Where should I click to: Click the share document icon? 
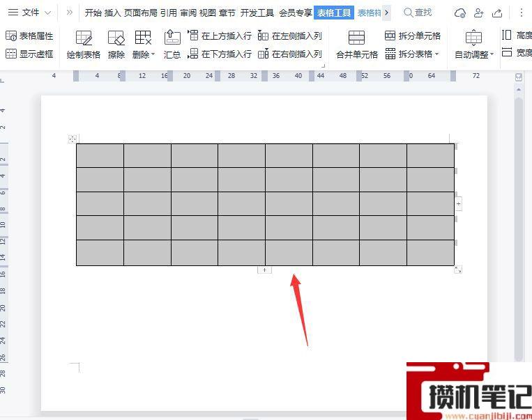497,13
